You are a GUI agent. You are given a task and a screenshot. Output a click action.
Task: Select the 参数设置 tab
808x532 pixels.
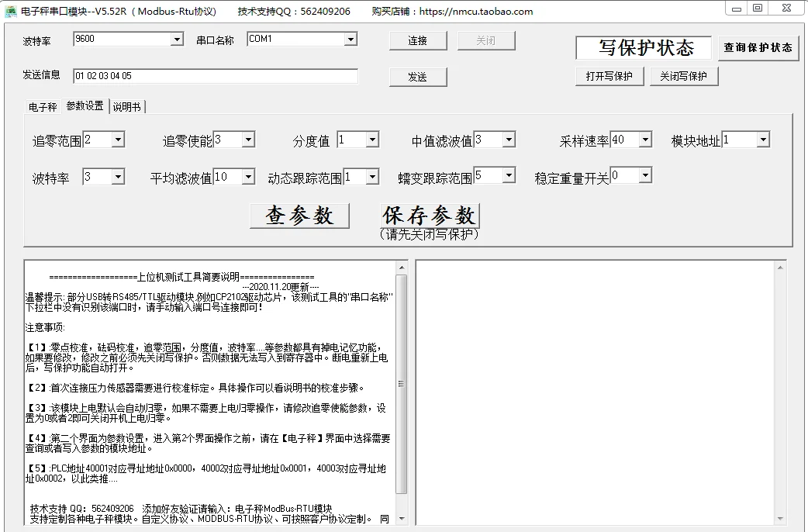click(x=85, y=105)
